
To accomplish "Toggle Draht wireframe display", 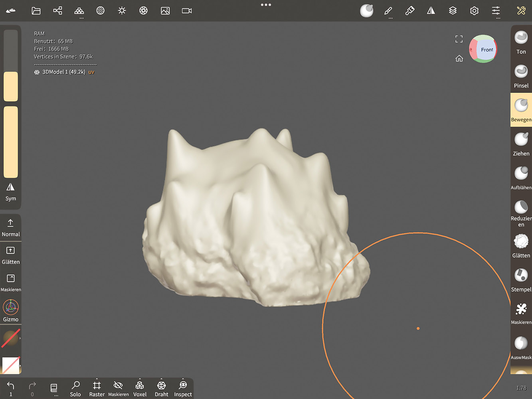I will click(x=161, y=389).
